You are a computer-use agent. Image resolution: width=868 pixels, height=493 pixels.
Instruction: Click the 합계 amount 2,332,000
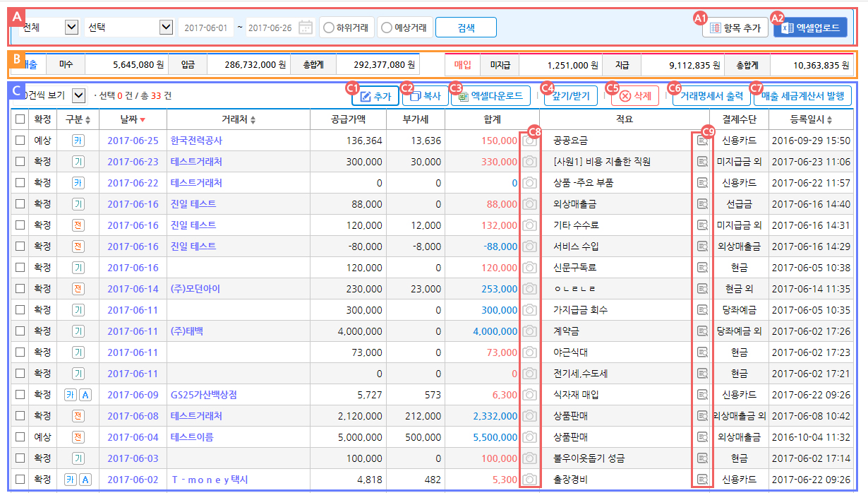tap(495, 416)
